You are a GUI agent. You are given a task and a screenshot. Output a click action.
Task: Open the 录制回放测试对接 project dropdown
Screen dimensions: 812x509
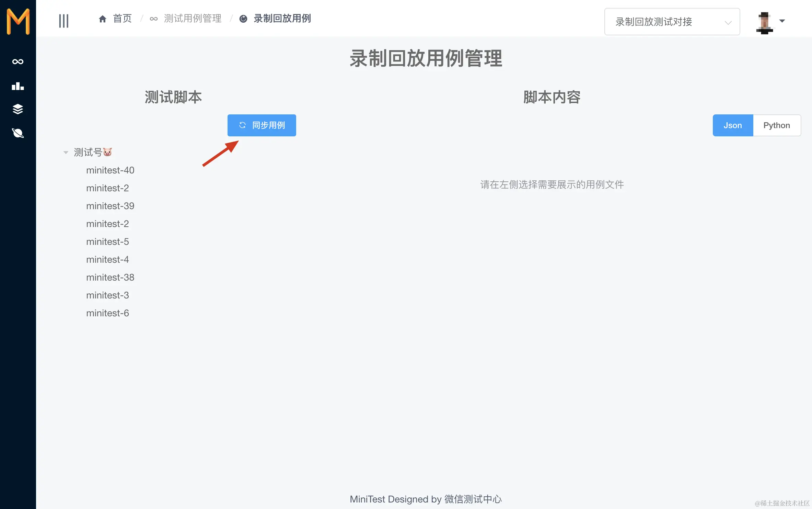click(x=672, y=22)
